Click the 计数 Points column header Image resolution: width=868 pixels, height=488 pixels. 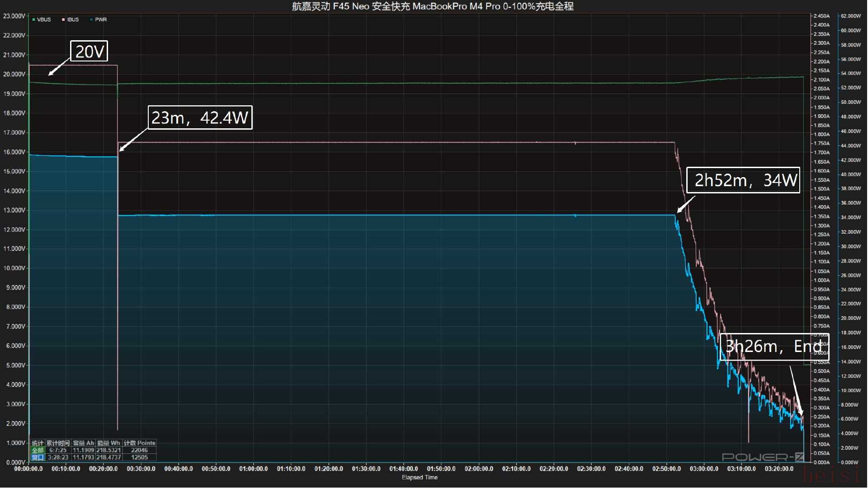[x=139, y=443]
